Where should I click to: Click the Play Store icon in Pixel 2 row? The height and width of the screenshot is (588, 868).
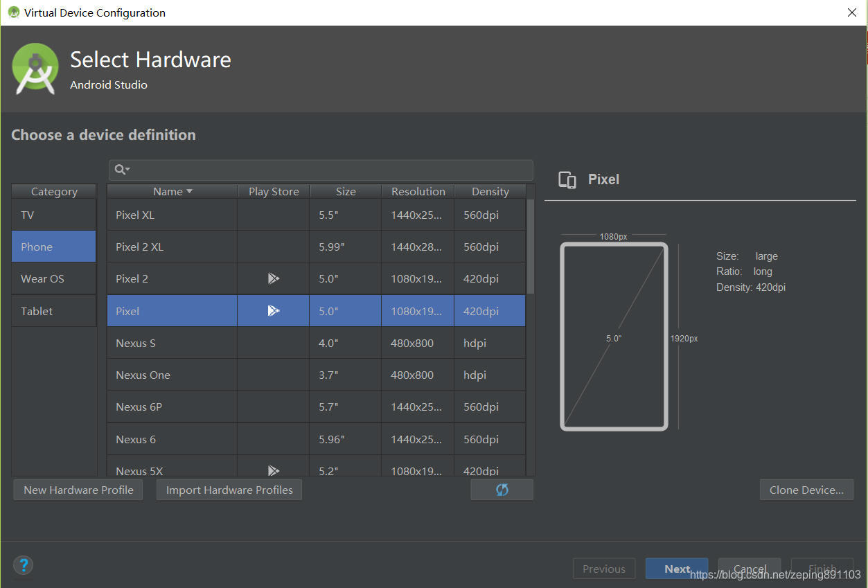coord(274,278)
